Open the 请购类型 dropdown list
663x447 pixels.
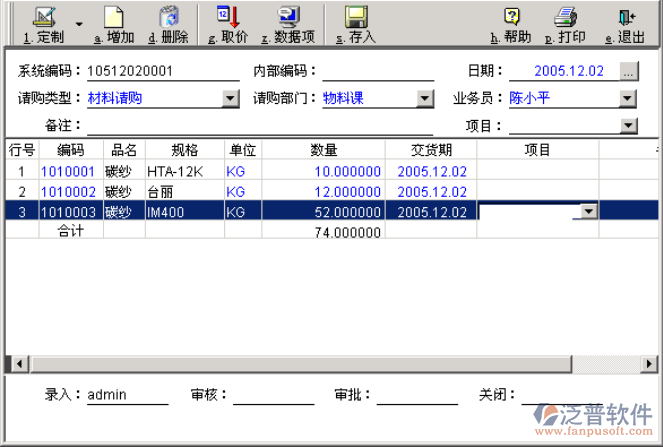point(231,98)
